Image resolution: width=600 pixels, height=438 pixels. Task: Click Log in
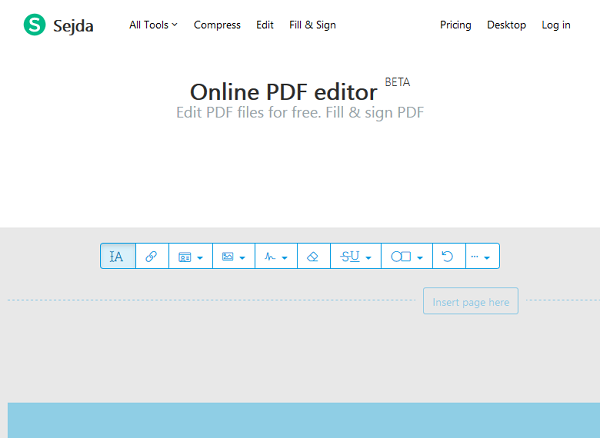pyautogui.click(x=556, y=25)
